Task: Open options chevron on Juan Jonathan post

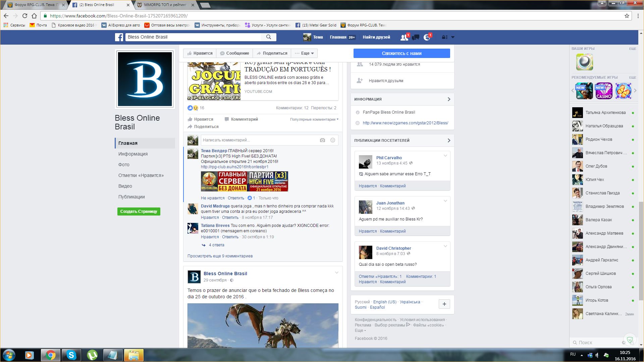Action: pyautogui.click(x=445, y=201)
